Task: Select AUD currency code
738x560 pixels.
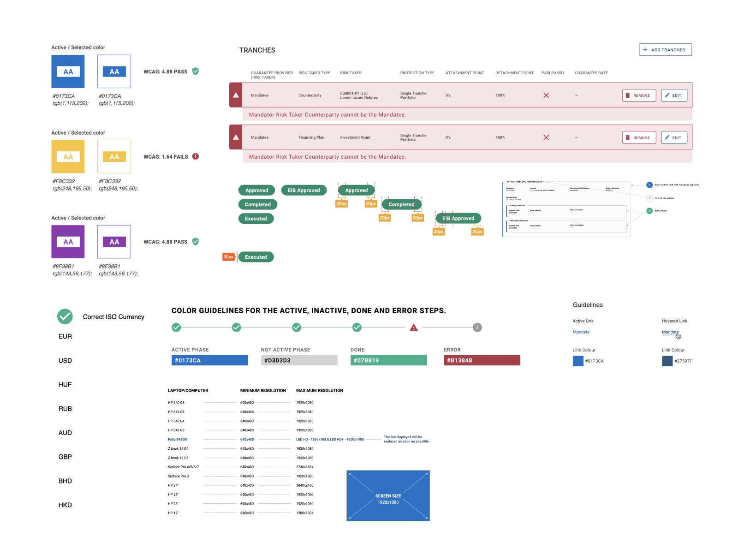Action: tap(65, 433)
